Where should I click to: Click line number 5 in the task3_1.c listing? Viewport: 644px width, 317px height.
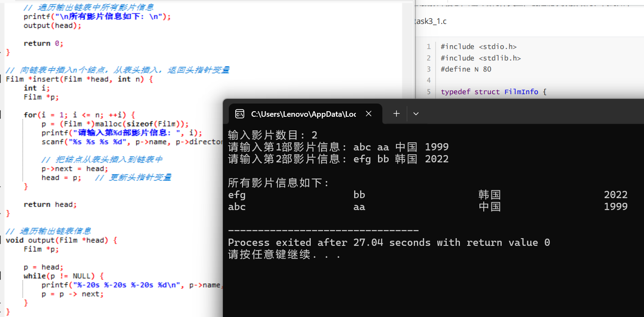click(x=429, y=92)
